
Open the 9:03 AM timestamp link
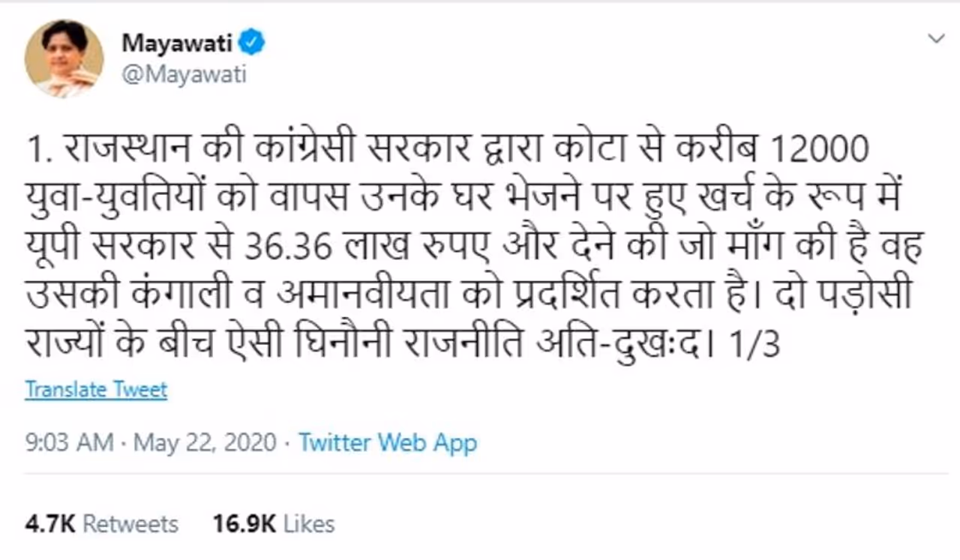tap(70, 442)
